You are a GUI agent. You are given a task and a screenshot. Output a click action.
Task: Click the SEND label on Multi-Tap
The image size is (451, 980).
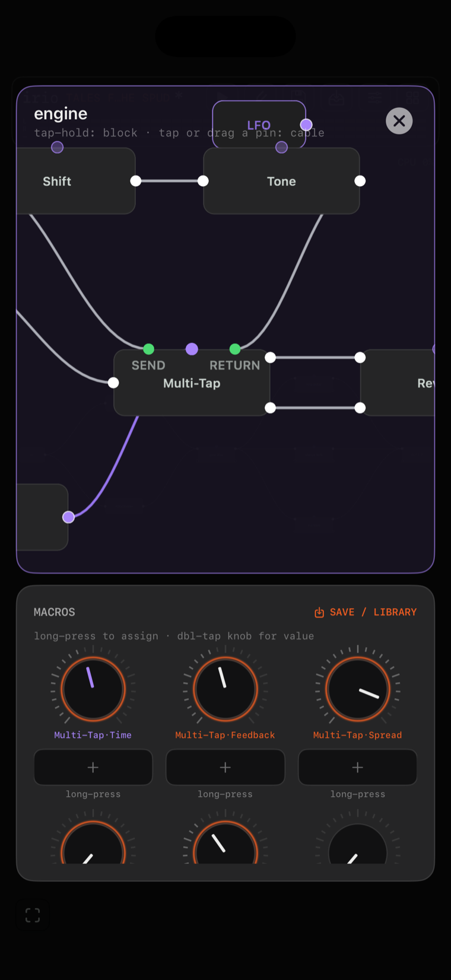[148, 365]
